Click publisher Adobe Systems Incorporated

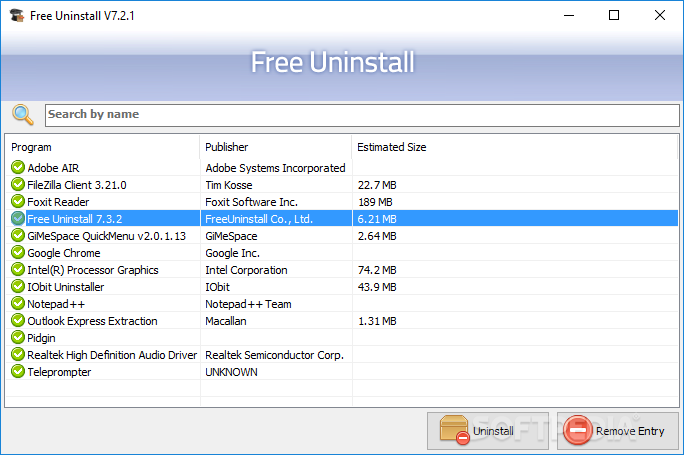coord(275,168)
